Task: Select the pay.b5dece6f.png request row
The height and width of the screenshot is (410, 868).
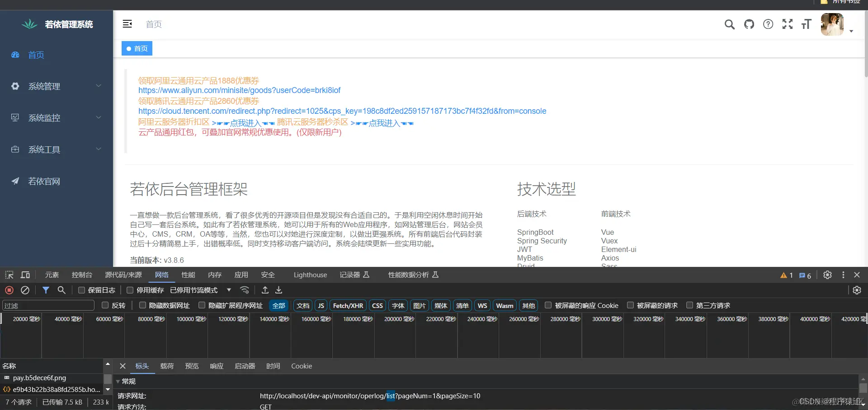Action: click(x=52, y=378)
